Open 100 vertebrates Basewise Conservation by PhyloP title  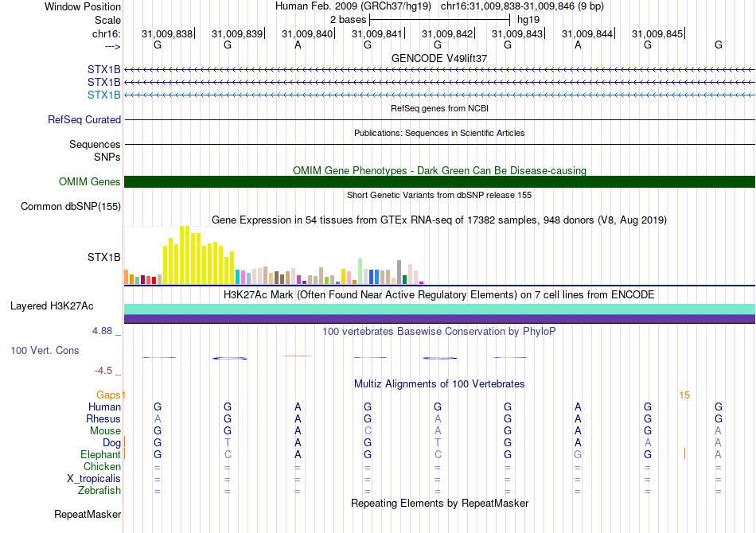[439, 332]
